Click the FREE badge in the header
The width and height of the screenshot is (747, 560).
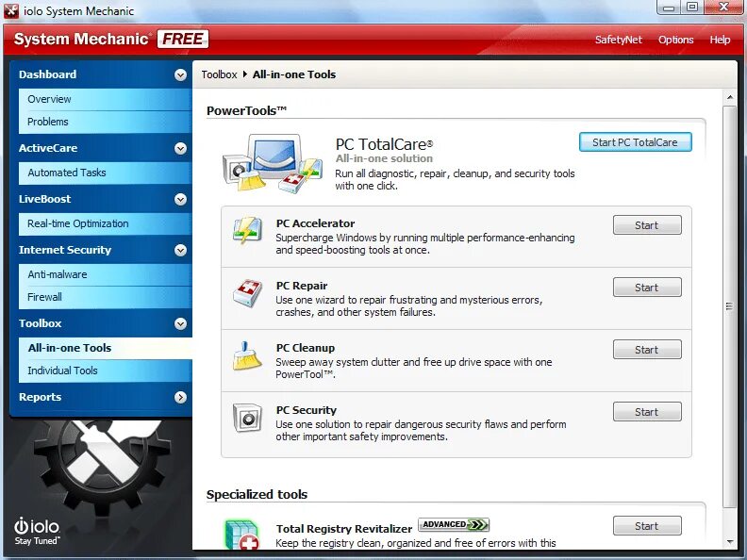click(183, 39)
